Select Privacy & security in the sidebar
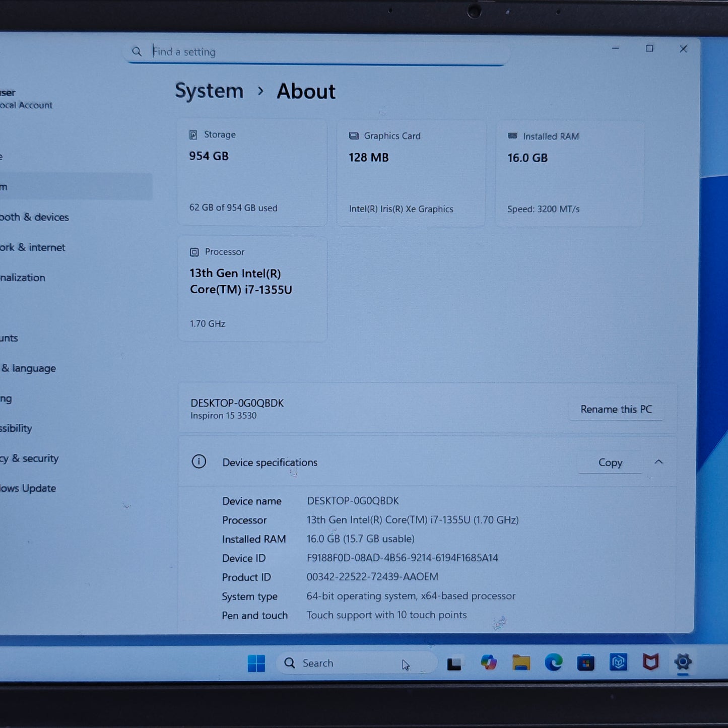728x728 pixels. [29, 458]
